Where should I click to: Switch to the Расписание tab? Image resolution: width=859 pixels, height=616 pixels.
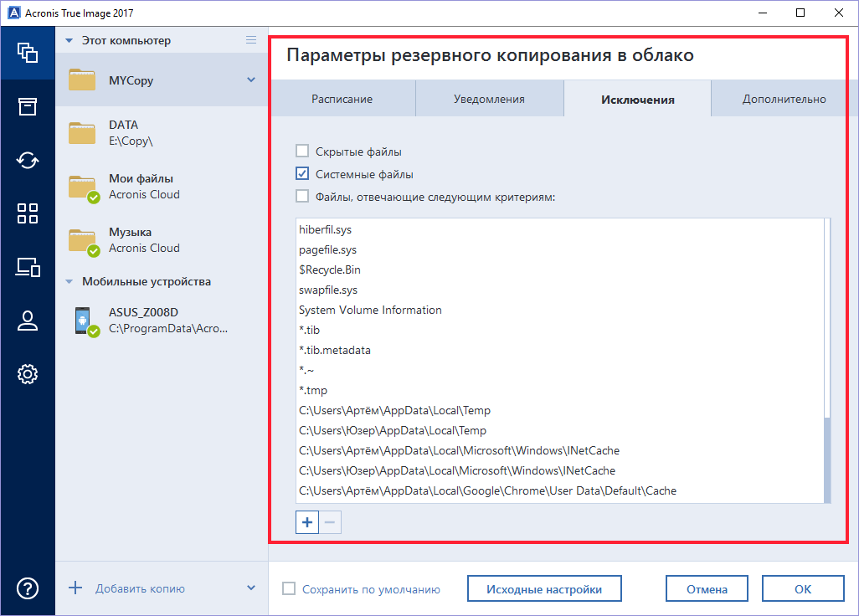(x=342, y=99)
